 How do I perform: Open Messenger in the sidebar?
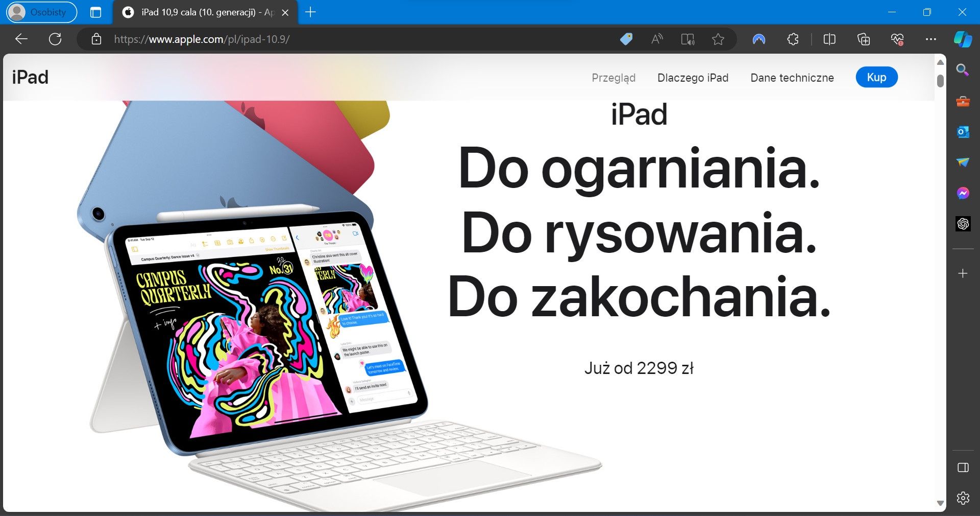point(963,193)
